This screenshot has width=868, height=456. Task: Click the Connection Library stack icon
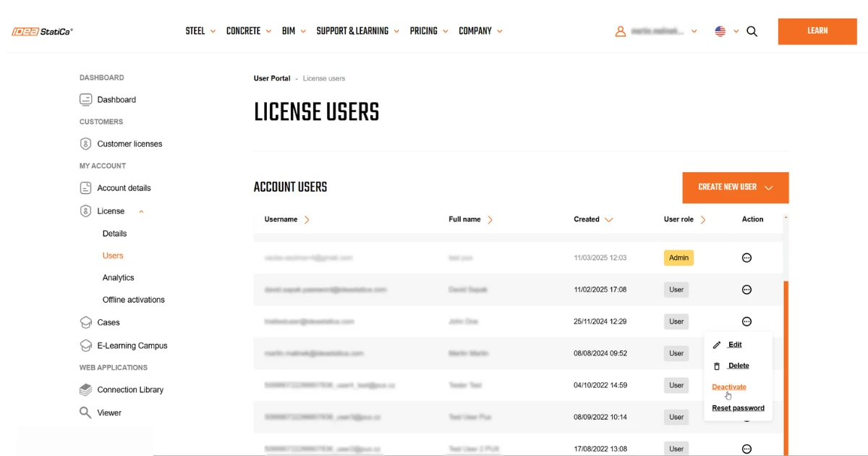(x=85, y=390)
